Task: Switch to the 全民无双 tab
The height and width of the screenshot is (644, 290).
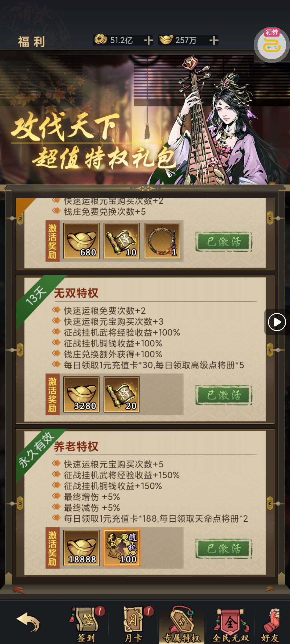Action: pos(231,624)
